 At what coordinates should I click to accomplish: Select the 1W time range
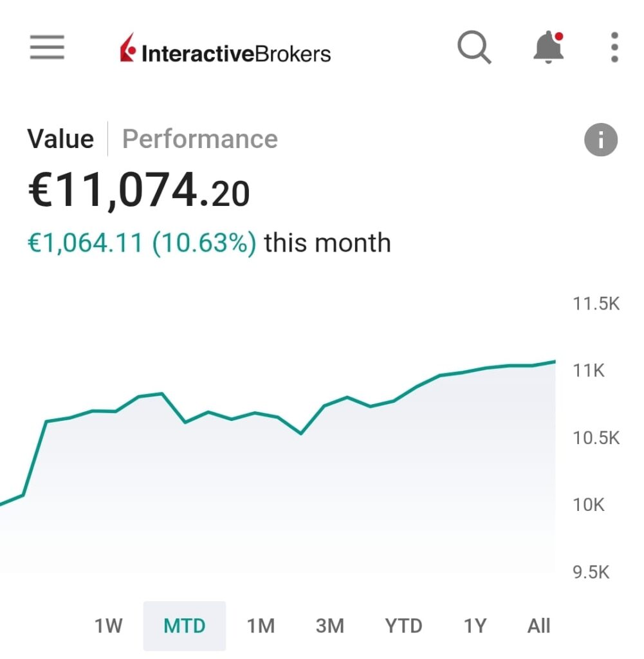(x=108, y=626)
